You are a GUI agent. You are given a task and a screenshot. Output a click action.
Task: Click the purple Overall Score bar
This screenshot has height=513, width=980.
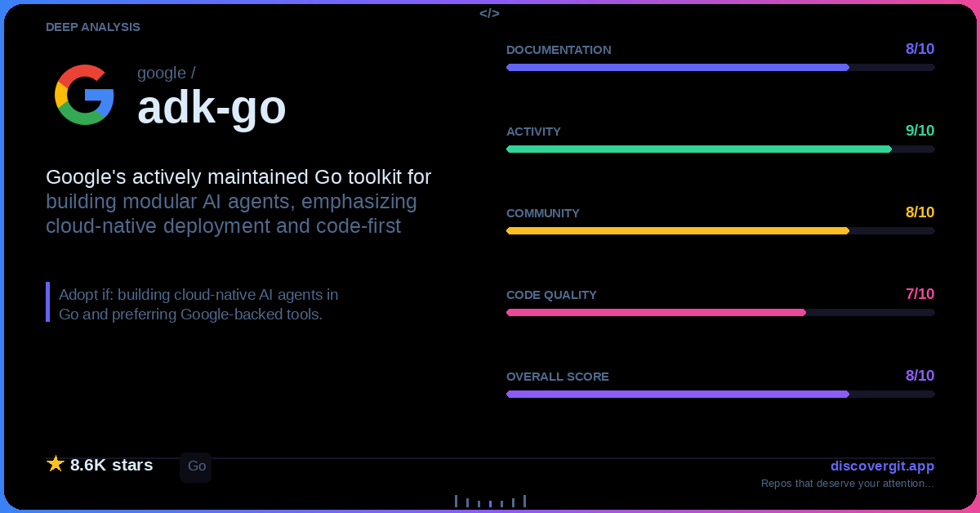tap(720, 394)
